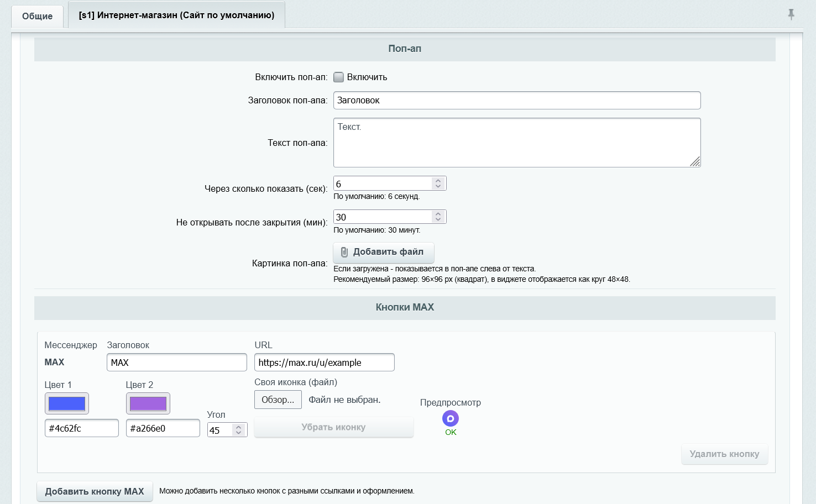Click the Удалить кнопку button
The height and width of the screenshot is (504, 816).
724,454
